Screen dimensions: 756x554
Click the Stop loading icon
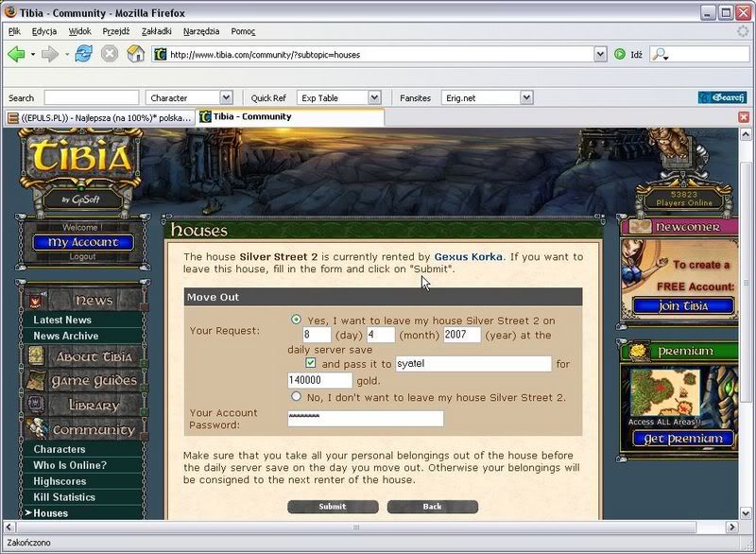pos(110,54)
